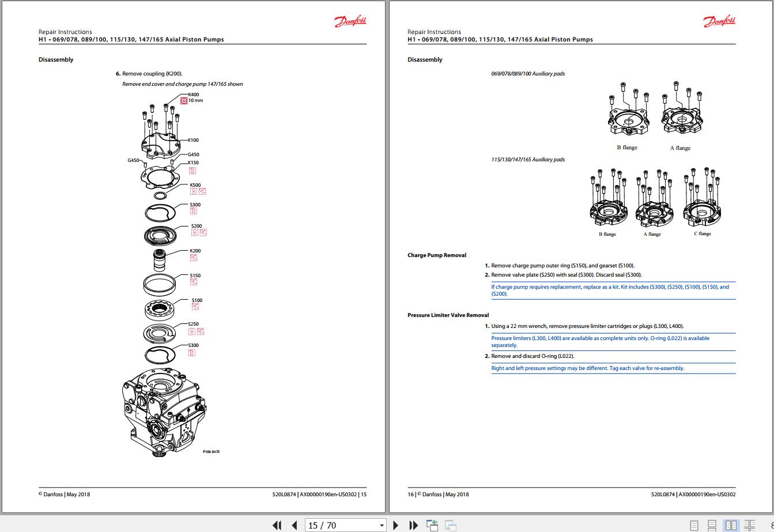Switch to single page layout
The height and width of the screenshot is (532, 774).
[694, 526]
